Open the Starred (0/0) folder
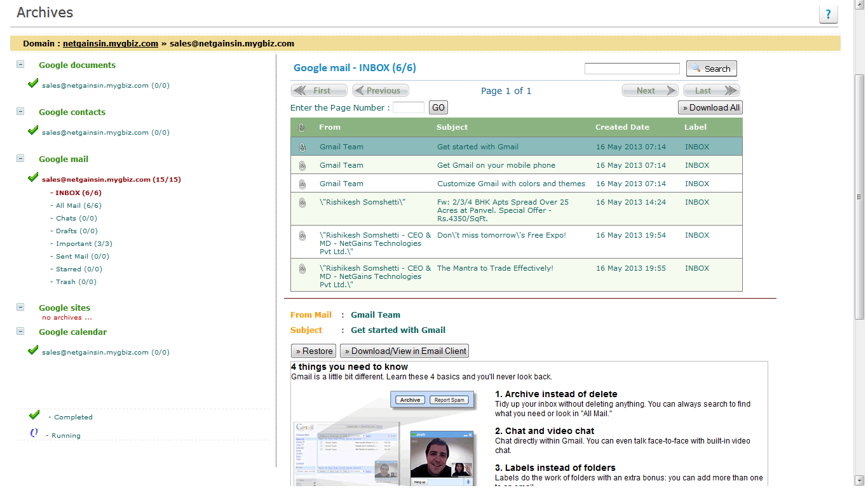 point(79,269)
